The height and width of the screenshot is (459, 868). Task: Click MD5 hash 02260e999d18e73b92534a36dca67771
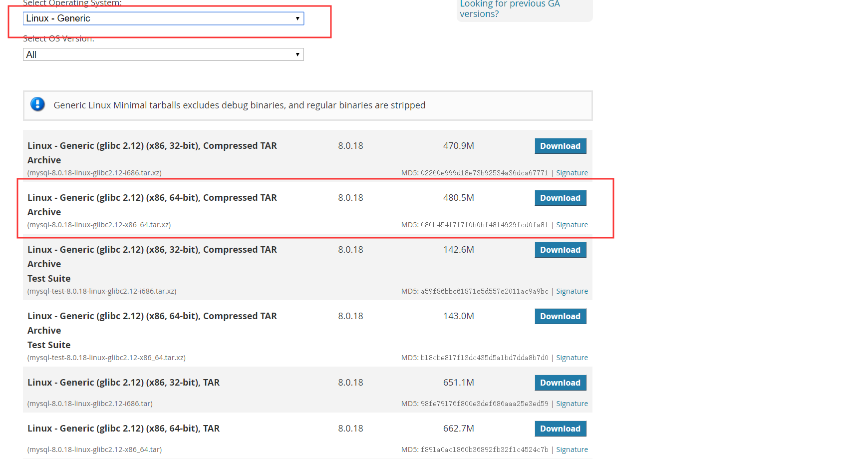[x=484, y=173]
